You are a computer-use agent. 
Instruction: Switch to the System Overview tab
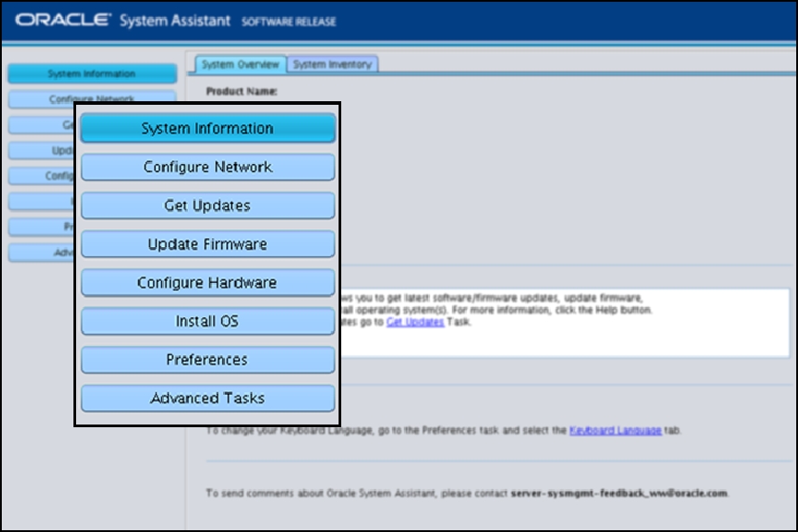240,64
